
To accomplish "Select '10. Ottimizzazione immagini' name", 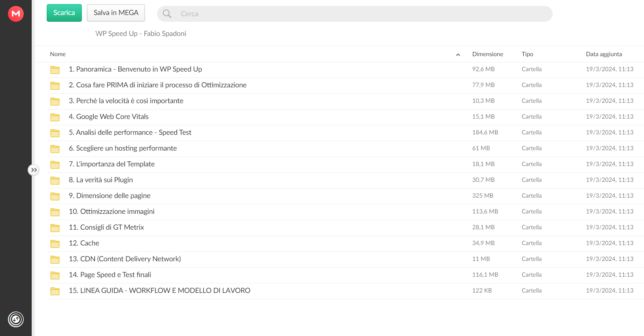I will [x=112, y=211].
